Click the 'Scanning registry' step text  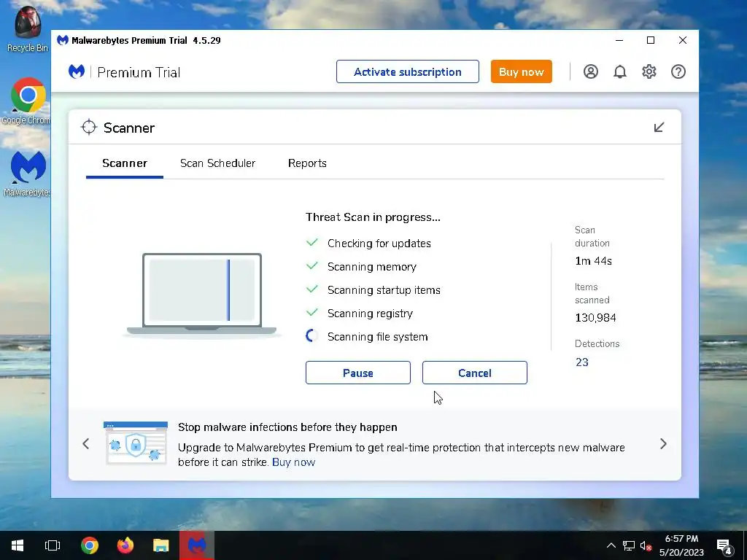pyautogui.click(x=370, y=314)
